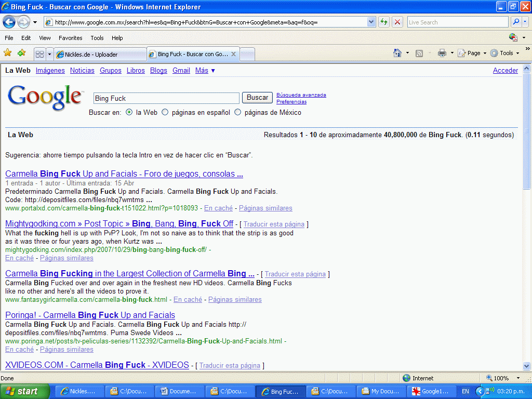The image size is (532, 399).
Task: Open the Preferencias link
Action: (x=291, y=102)
